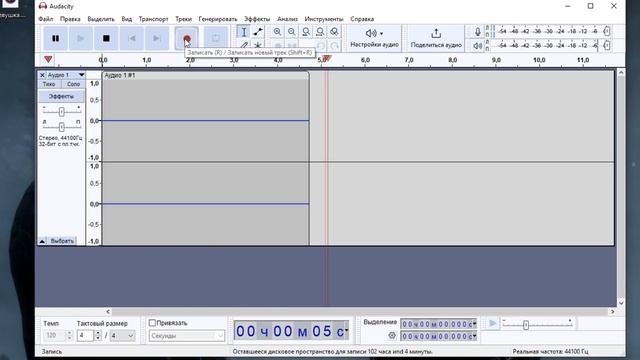Skip to start of the track
The image size is (640, 360).
(x=131, y=38)
